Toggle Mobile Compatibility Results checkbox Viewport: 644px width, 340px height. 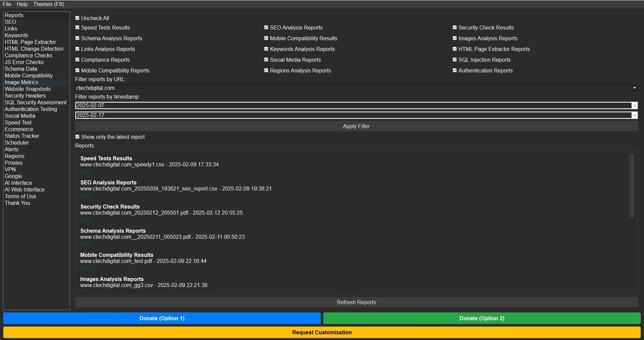[266, 38]
